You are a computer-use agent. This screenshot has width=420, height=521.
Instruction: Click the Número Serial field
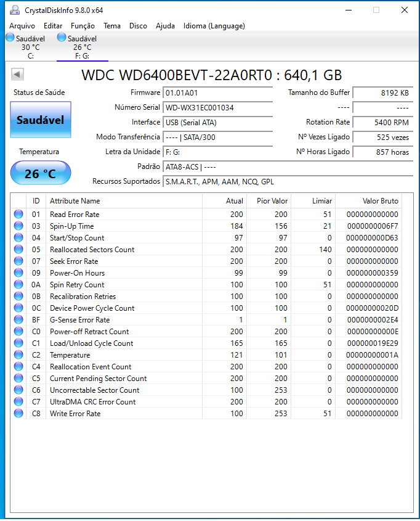[x=217, y=108]
